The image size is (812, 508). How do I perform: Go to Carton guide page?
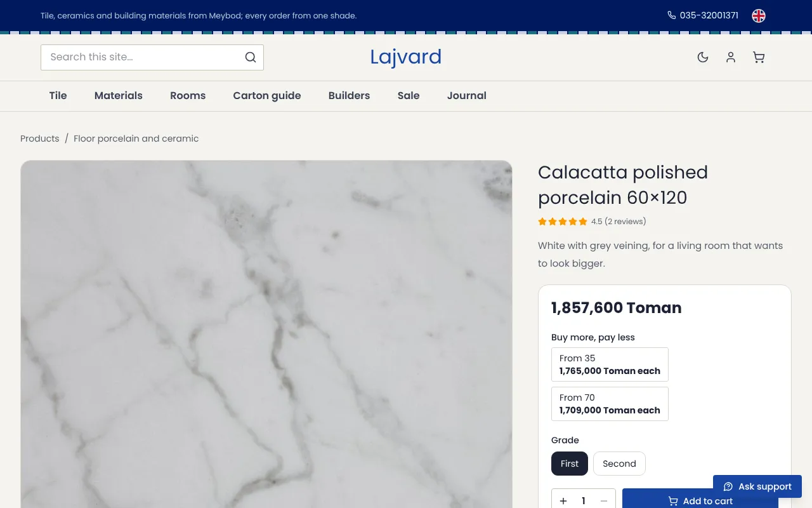click(x=267, y=96)
